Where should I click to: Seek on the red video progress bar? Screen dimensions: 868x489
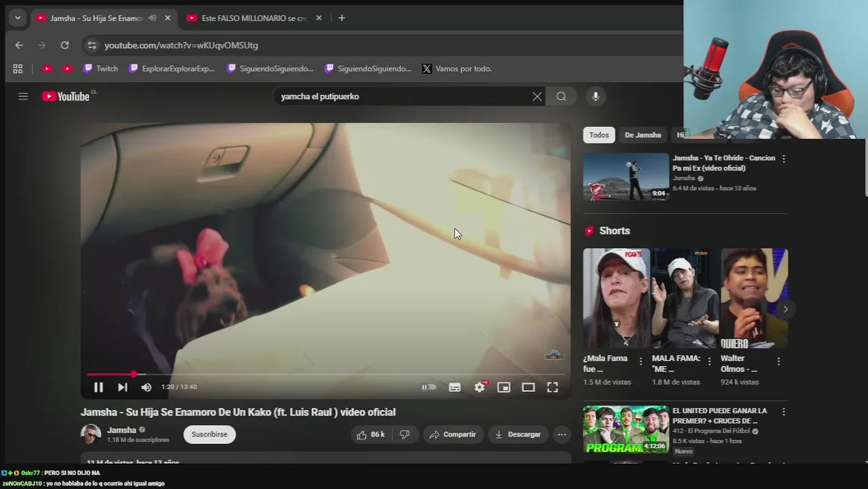coord(326,374)
